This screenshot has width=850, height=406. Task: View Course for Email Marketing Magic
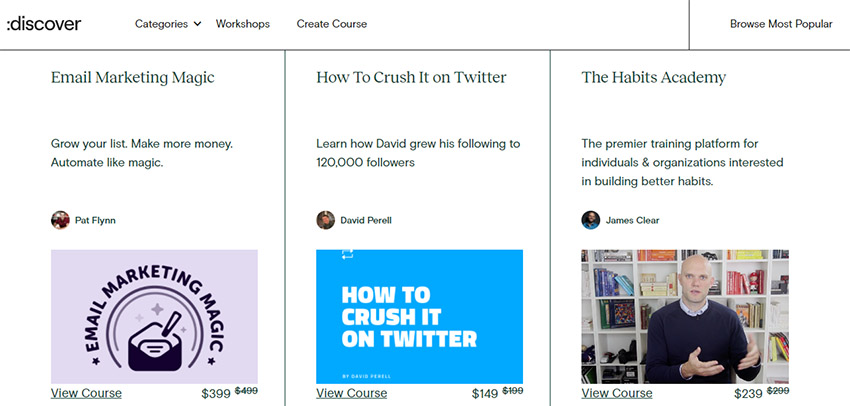pyautogui.click(x=86, y=393)
